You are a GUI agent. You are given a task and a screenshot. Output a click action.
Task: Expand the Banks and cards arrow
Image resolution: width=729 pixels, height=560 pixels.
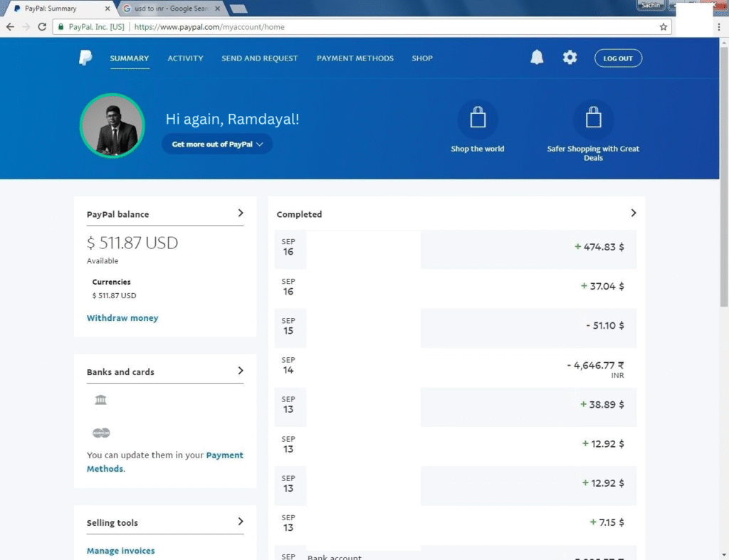click(241, 371)
